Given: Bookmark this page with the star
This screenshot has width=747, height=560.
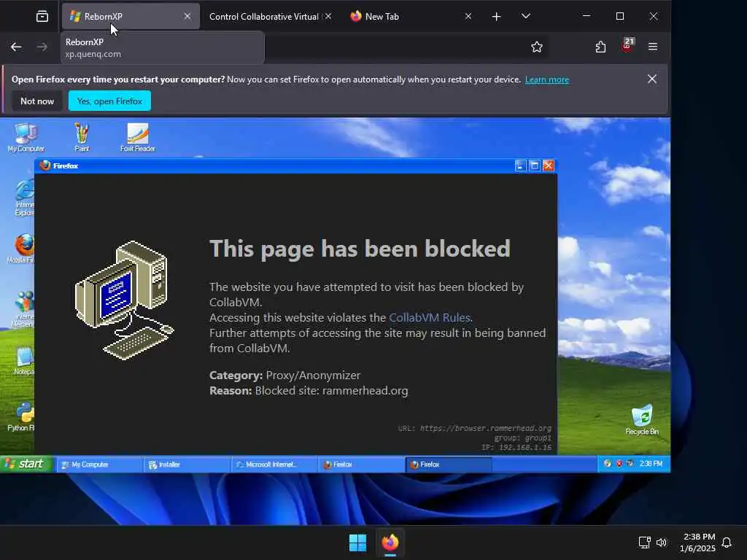Looking at the screenshot, I should pyautogui.click(x=537, y=47).
